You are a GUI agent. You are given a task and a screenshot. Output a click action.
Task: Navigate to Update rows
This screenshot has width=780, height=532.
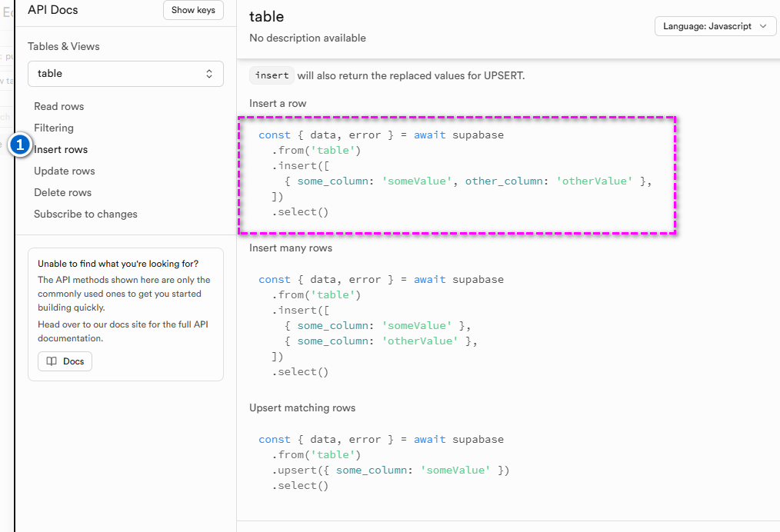coord(65,171)
